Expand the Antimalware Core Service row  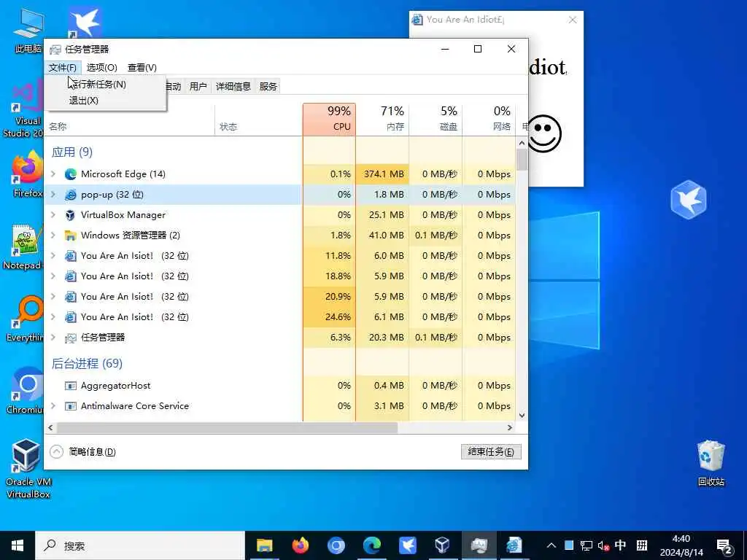click(x=53, y=406)
